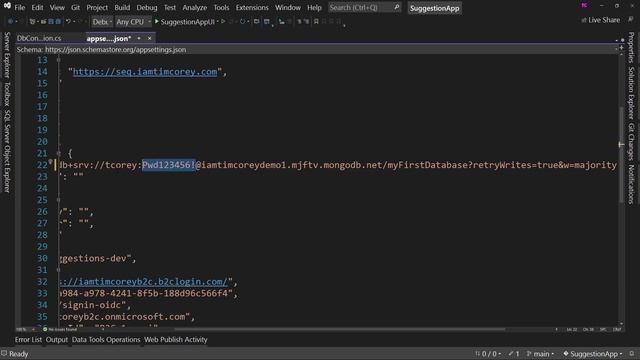Open the main branch dropdown
This screenshot has width=640, height=360.
click(x=540, y=354)
